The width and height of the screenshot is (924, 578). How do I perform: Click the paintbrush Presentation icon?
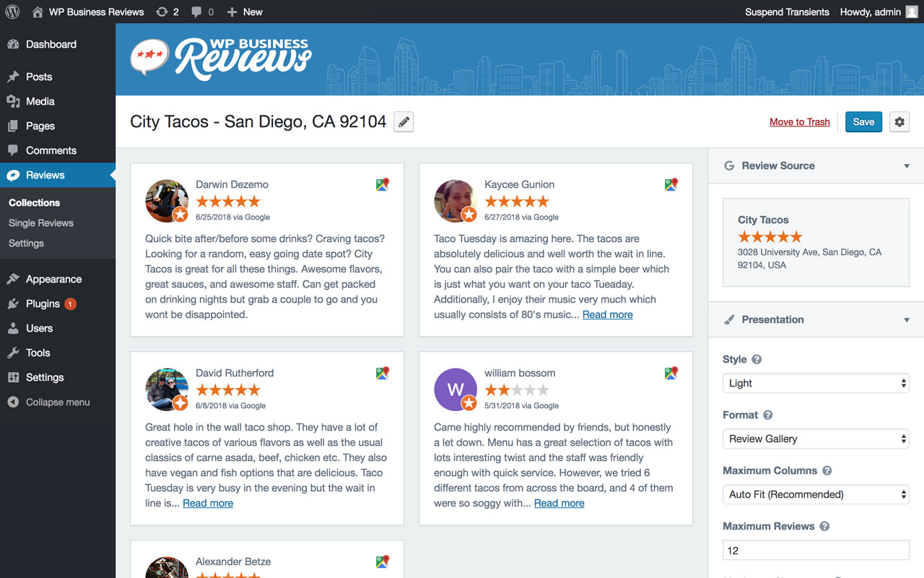729,319
